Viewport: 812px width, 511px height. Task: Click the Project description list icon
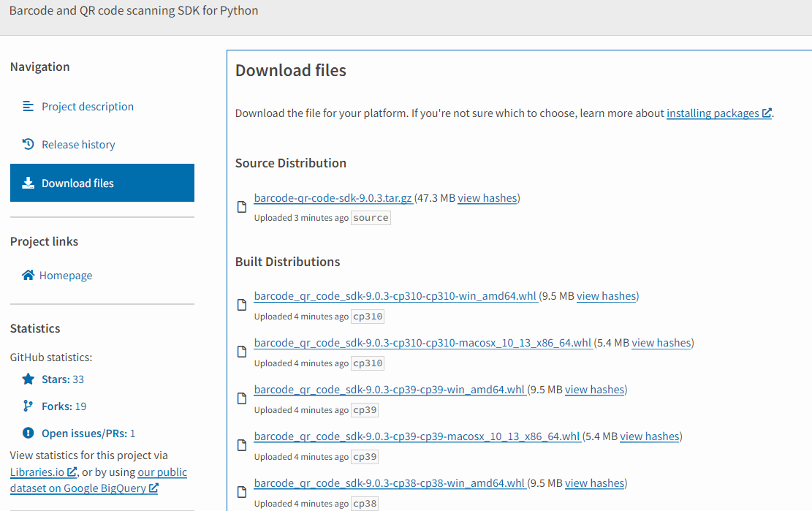29,107
